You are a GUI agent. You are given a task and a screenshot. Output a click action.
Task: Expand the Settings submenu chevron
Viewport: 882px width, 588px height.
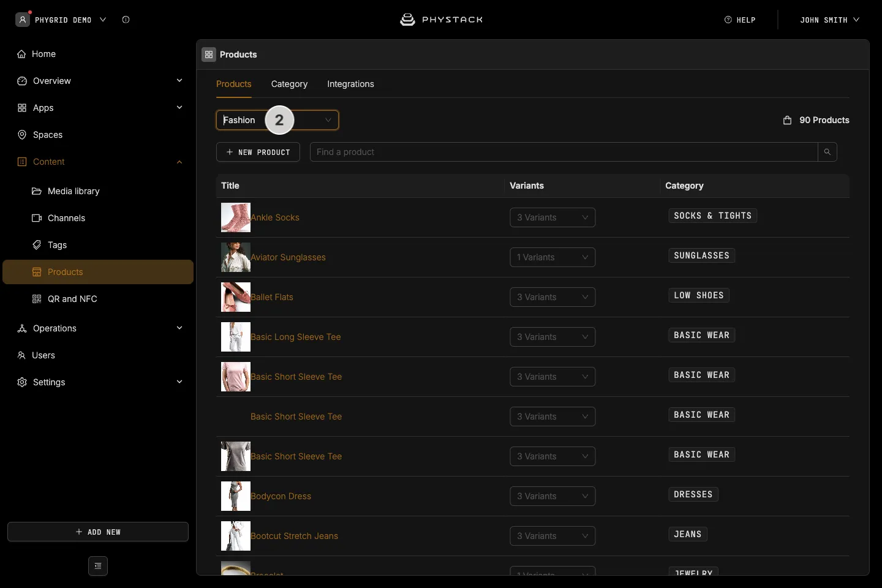[179, 382]
